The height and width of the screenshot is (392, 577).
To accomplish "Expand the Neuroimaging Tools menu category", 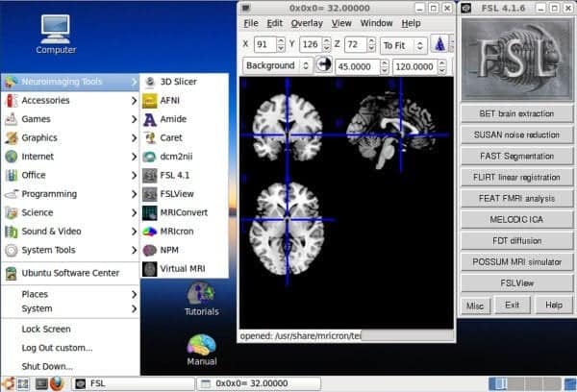I will coord(70,82).
